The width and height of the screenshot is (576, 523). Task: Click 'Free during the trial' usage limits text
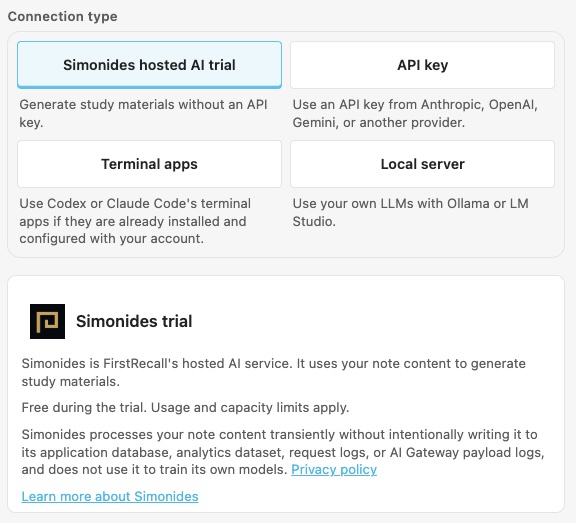click(185, 408)
